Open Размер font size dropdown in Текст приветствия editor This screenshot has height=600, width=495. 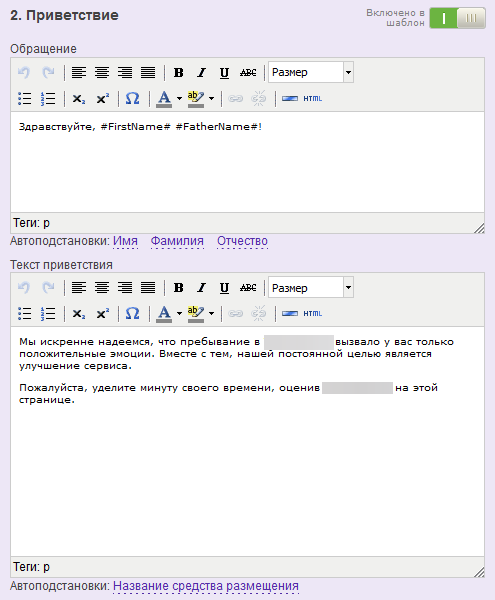click(x=311, y=287)
